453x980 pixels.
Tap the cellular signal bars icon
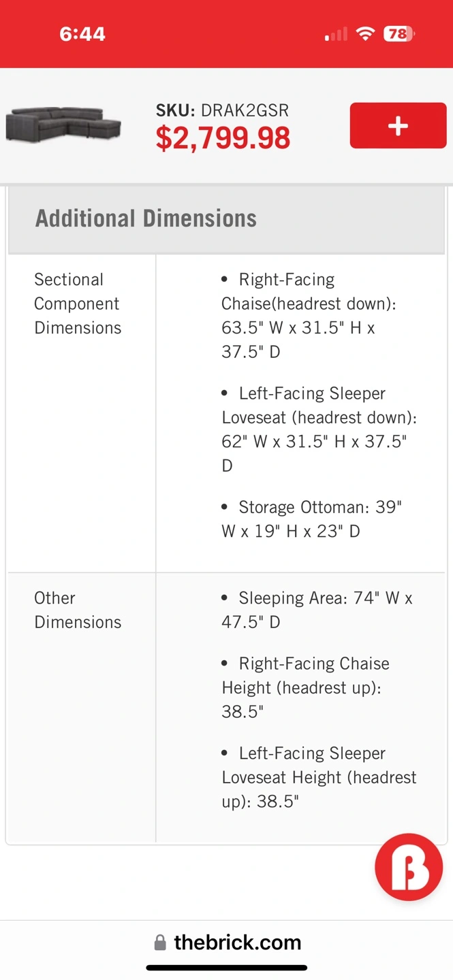(x=336, y=34)
